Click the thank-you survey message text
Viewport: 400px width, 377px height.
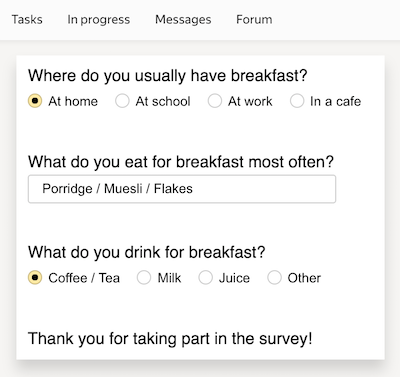(x=170, y=339)
